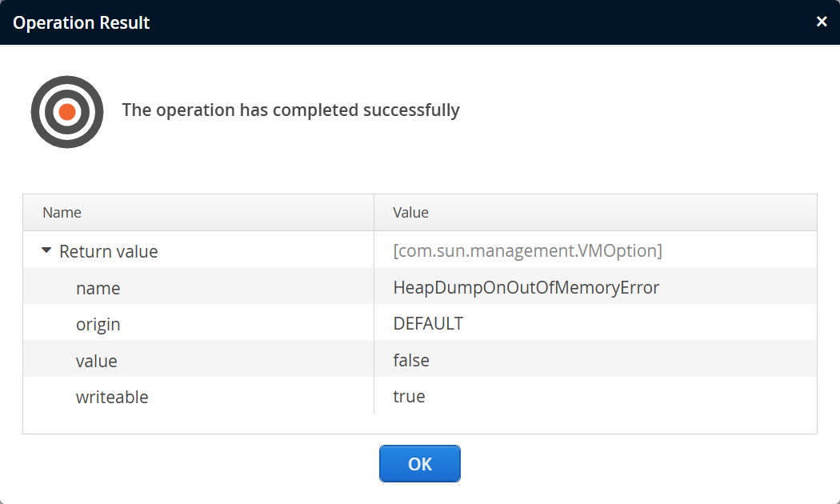Select the 'value' attribute row
Image resolution: width=840 pixels, height=504 pixels.
point(96,361)
